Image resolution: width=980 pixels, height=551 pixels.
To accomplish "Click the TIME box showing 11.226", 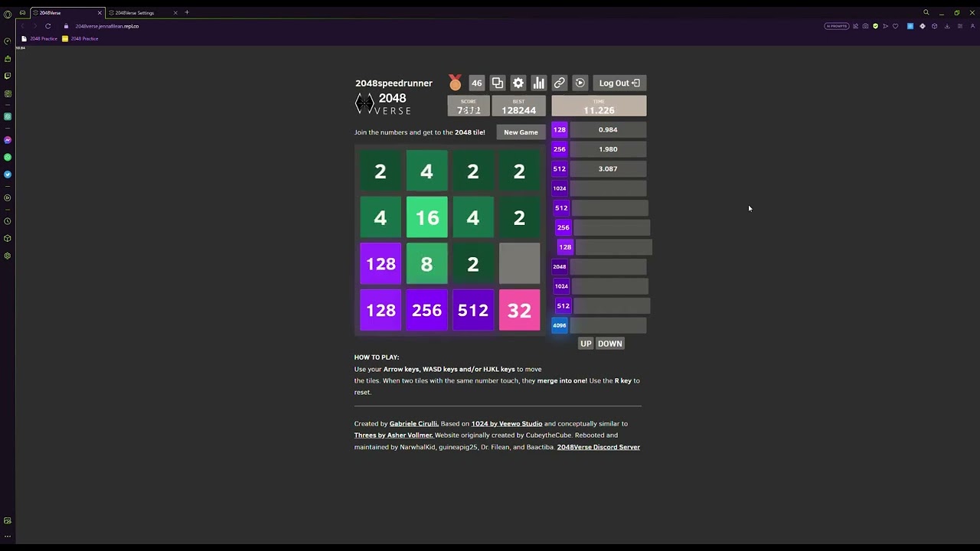I will click(599, 106).
